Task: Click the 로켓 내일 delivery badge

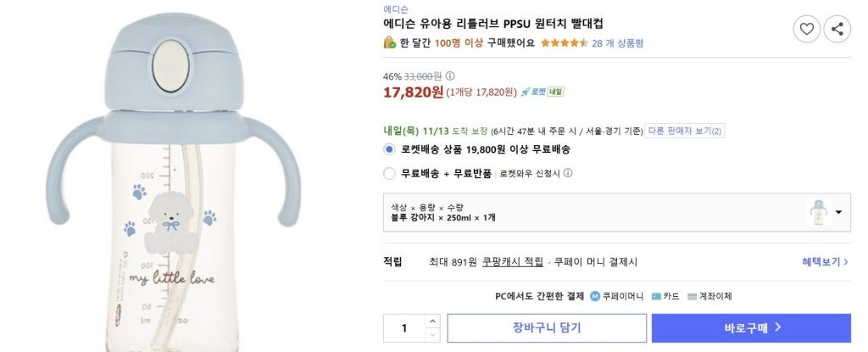Action: (x=542, y=92)
